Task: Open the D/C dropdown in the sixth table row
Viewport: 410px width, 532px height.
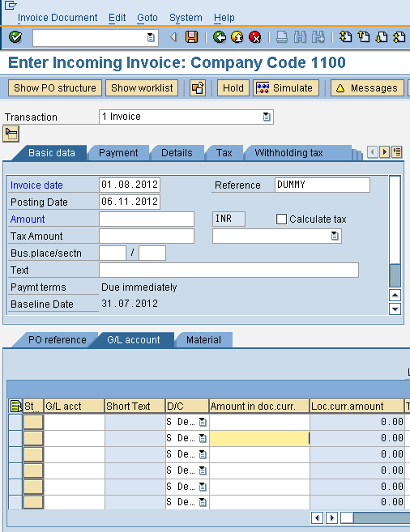Action: coord(203,502)
